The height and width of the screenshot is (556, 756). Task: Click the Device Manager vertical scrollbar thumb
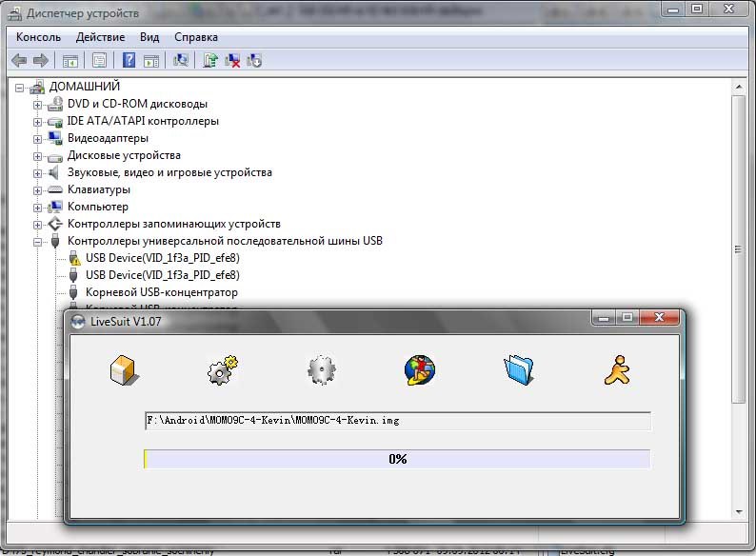pos(739,248)
